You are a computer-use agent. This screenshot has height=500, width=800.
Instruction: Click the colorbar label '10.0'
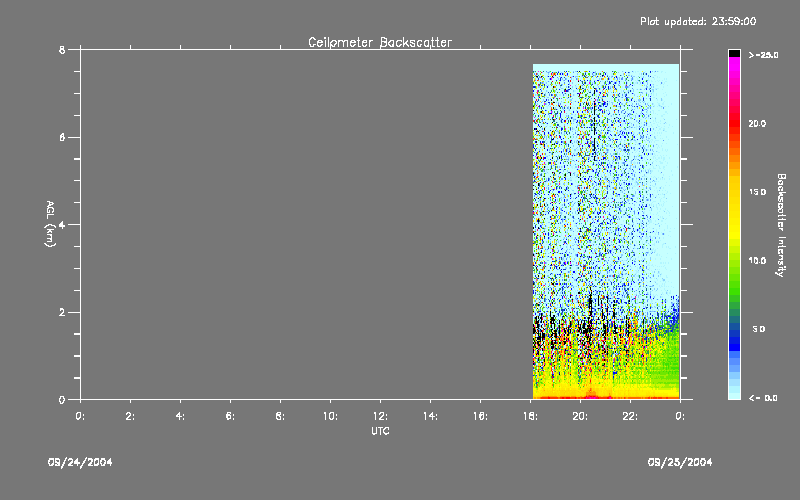click(x=757, y=261)
